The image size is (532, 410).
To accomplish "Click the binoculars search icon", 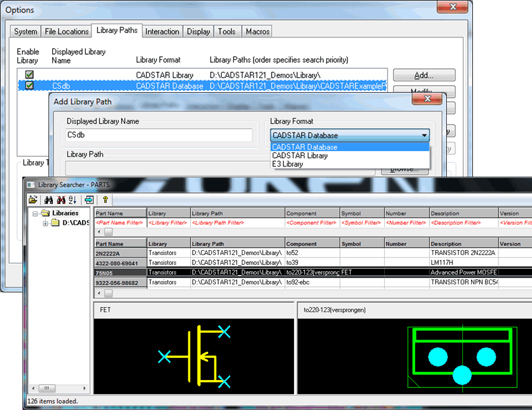I will pos(48,200).
